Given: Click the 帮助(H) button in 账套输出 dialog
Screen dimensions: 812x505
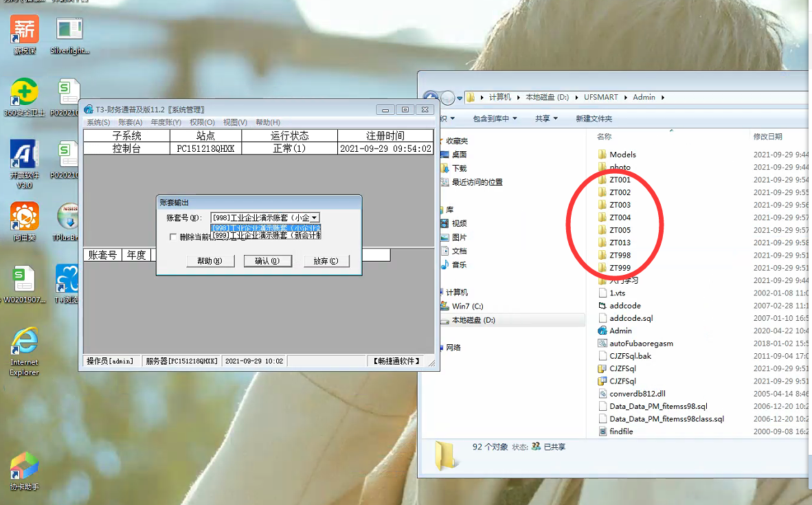Looking at the screenshot, I should 210,261.
